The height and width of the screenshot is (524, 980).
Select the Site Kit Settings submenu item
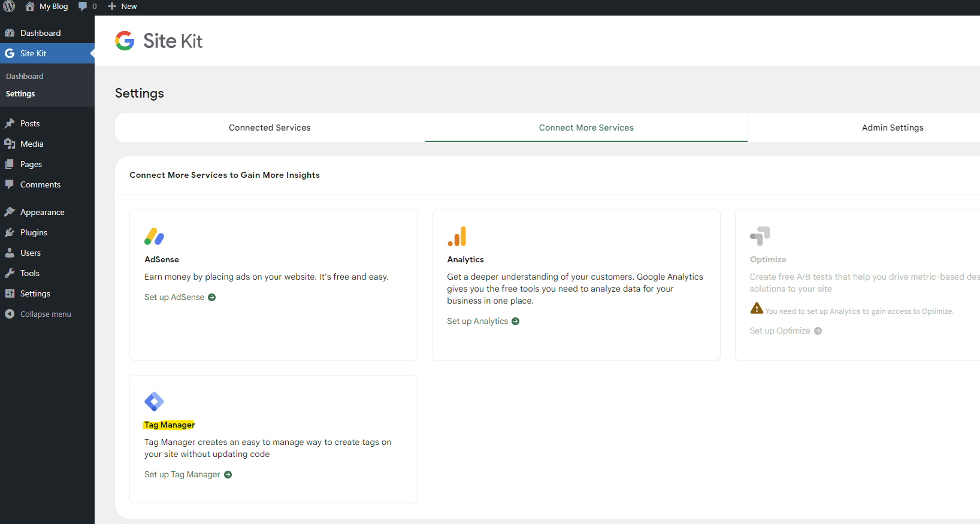20,94
